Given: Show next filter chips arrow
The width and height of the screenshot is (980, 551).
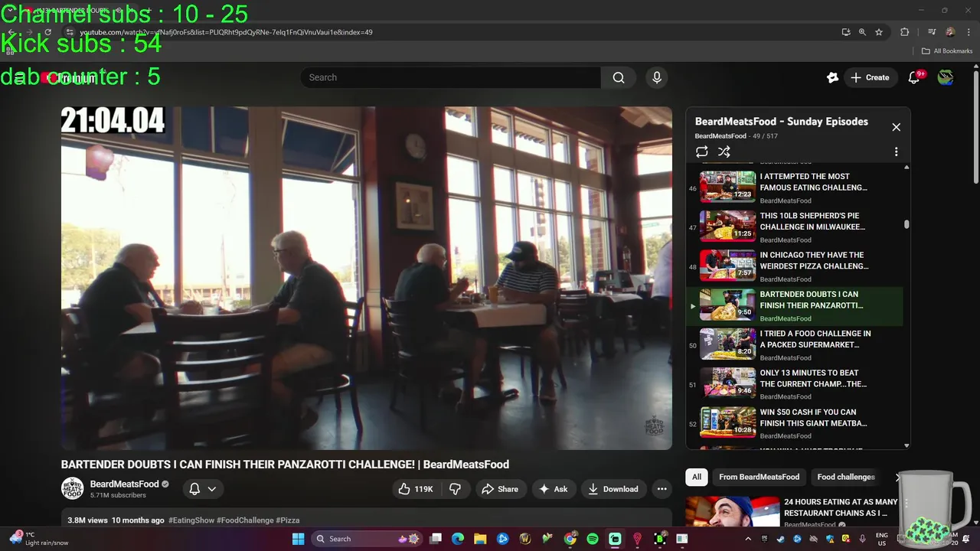Looking at the screenshot, I should (898, 477).
